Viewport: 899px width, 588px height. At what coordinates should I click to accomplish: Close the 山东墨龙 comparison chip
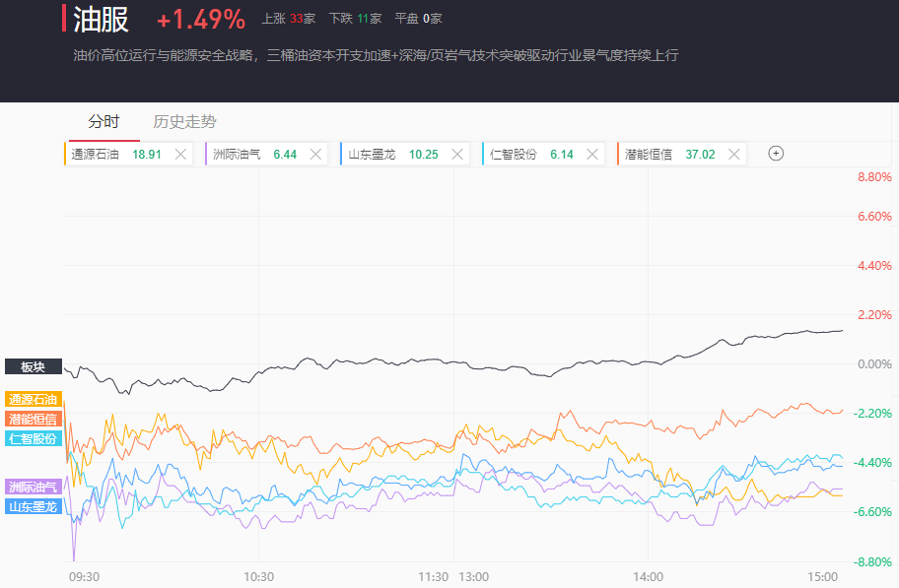[x=456, y=155]
